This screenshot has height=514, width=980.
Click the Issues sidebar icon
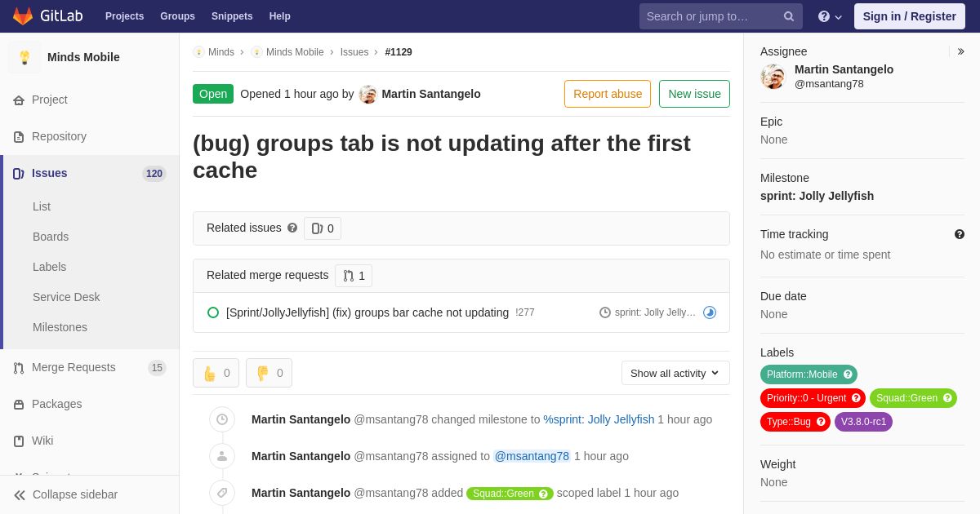coord(19,174)
